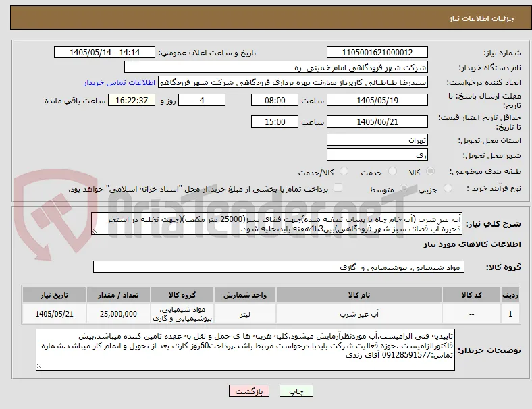Select the کالا radio button

click(430, 171)
